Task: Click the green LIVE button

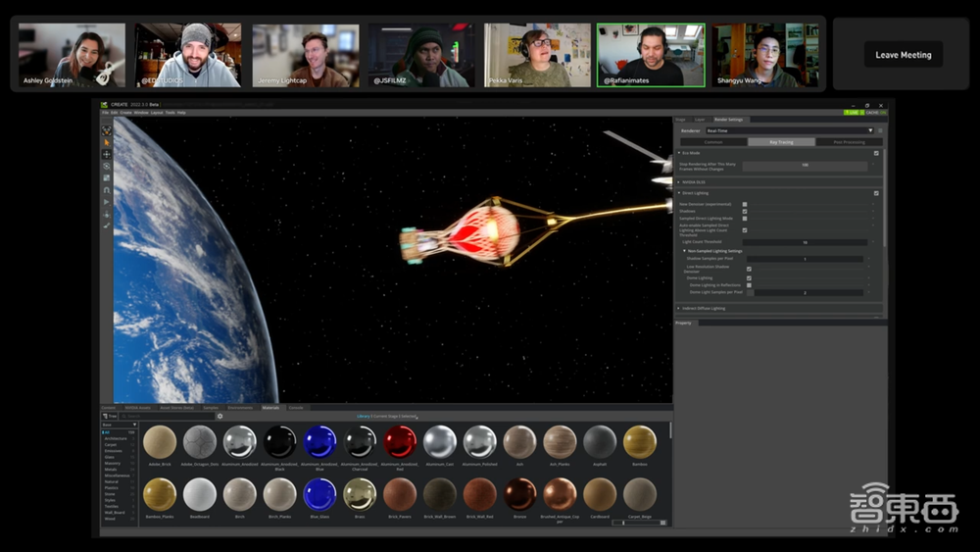Action: pos(851,113)
